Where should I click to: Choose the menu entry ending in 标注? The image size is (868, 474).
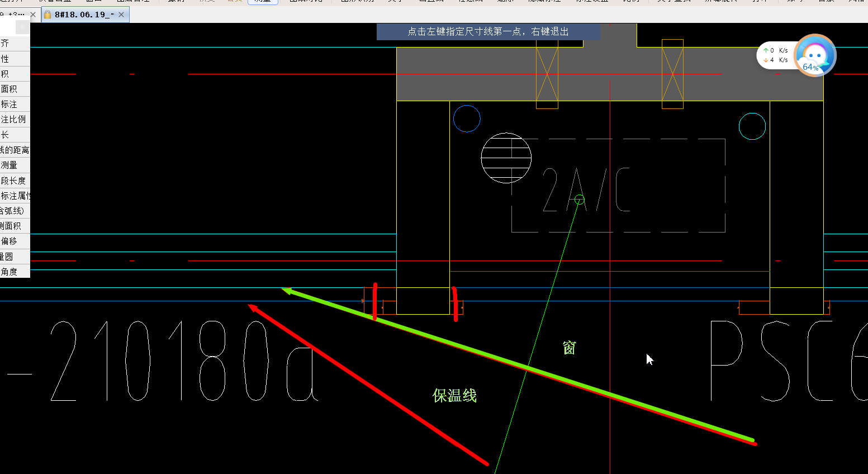15,104
